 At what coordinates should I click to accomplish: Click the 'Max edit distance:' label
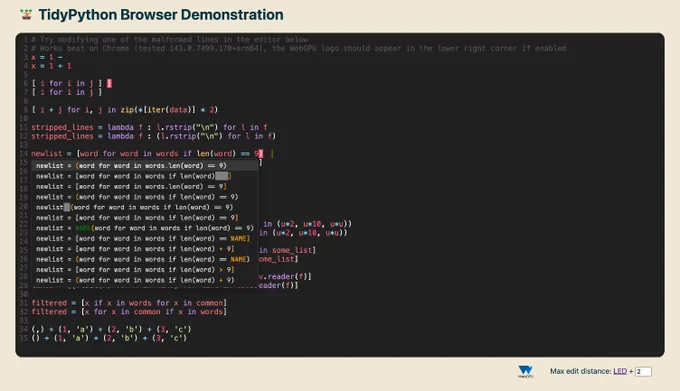pyautogui.click(x=580, y=371)
